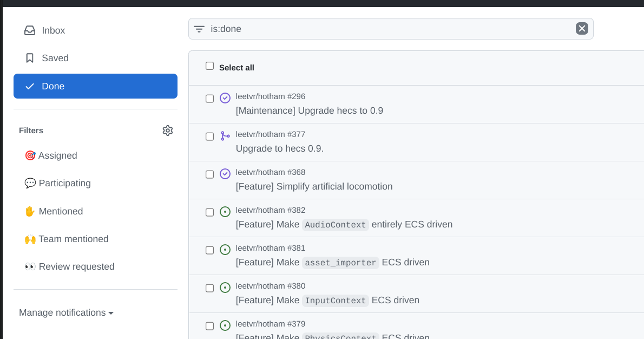Check the Select all checkbox

point(209,66)
